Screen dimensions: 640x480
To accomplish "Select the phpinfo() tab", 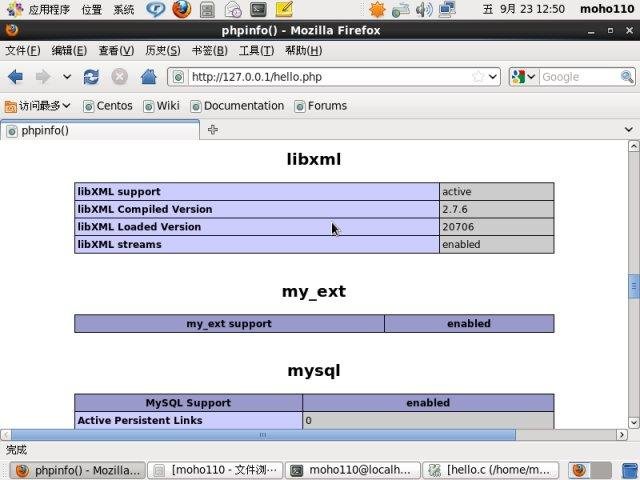I will [100, 131].
